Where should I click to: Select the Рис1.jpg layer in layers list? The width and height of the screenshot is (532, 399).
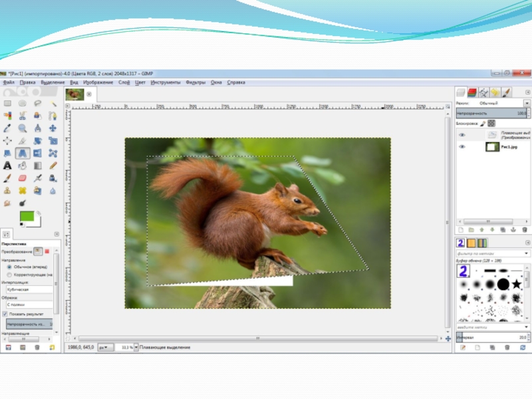click(x=509, y=146)
